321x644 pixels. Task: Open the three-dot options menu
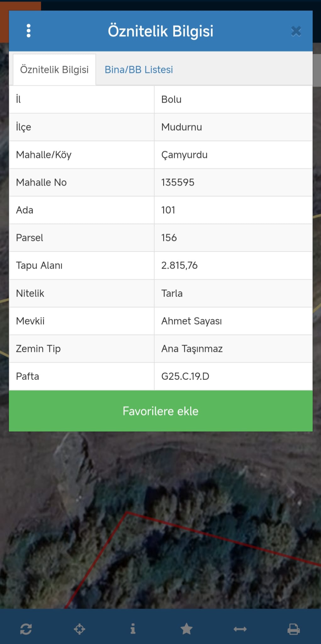[x=29, y=31]
